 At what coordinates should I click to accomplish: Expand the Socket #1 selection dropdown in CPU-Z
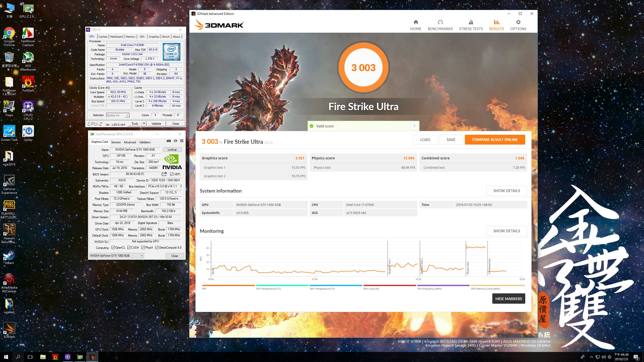[127, 115]
